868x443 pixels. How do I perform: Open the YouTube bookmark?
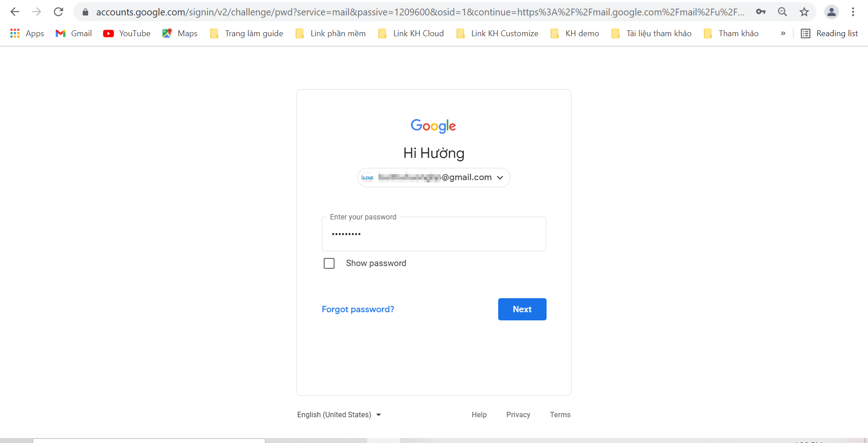(127, 33)
